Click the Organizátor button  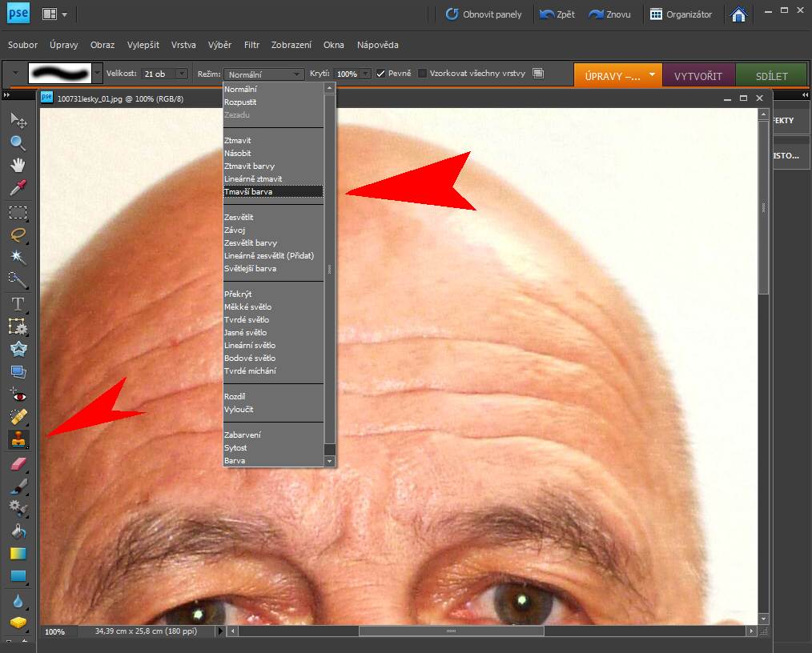pos(681,14)
